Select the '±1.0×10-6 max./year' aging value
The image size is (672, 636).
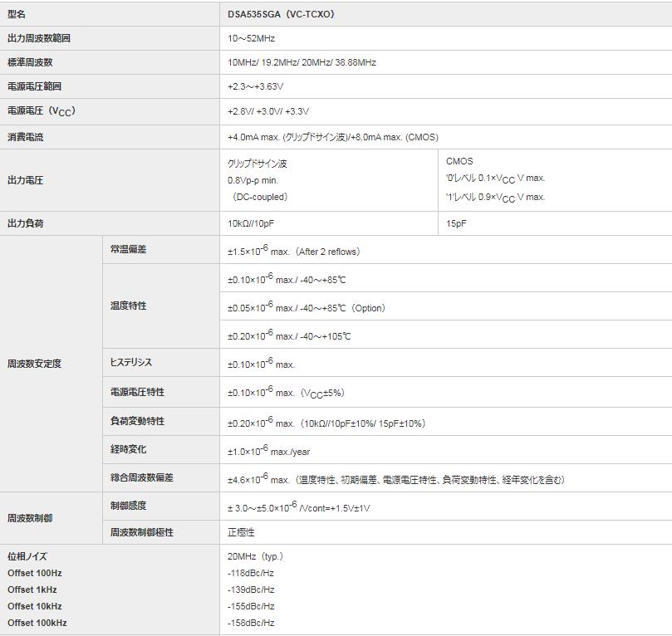point(268,451)
